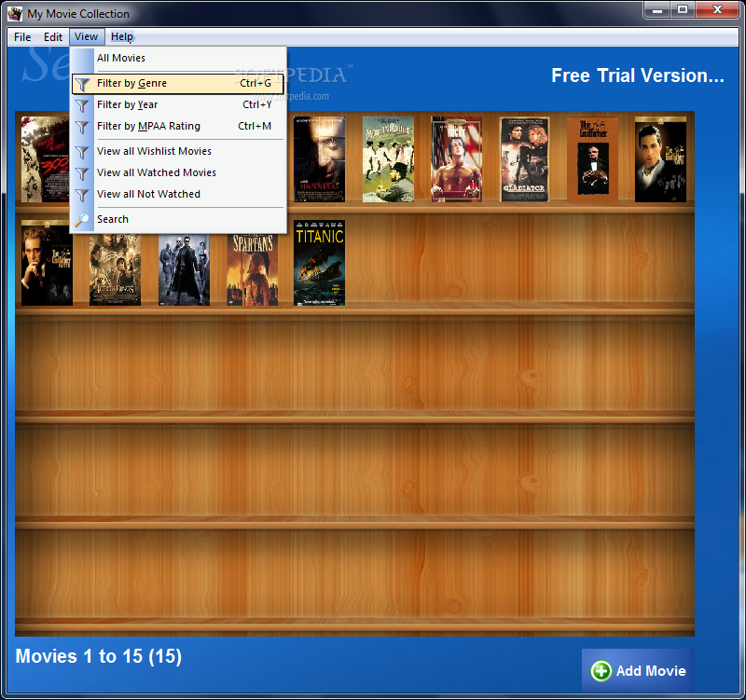
Task: Select the Matrix movie cover
Action: [184, 269]
